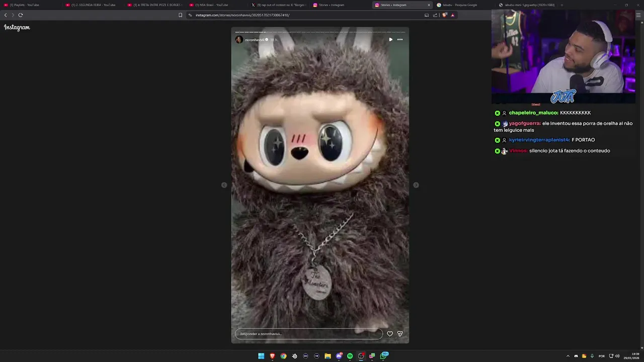The width and height of the screenshot is (644, 362).
Task: Open a new browser tab with plus
Action: (x=562, y=5)
